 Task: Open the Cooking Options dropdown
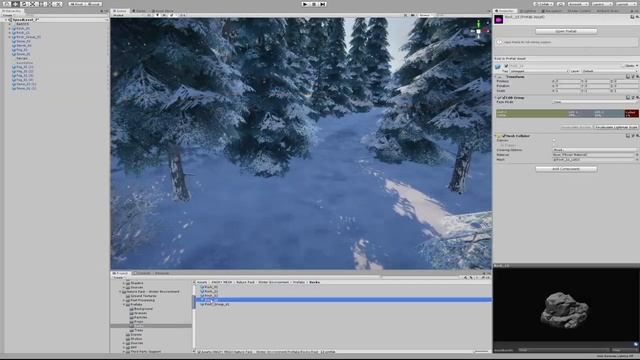coord(595,150)
